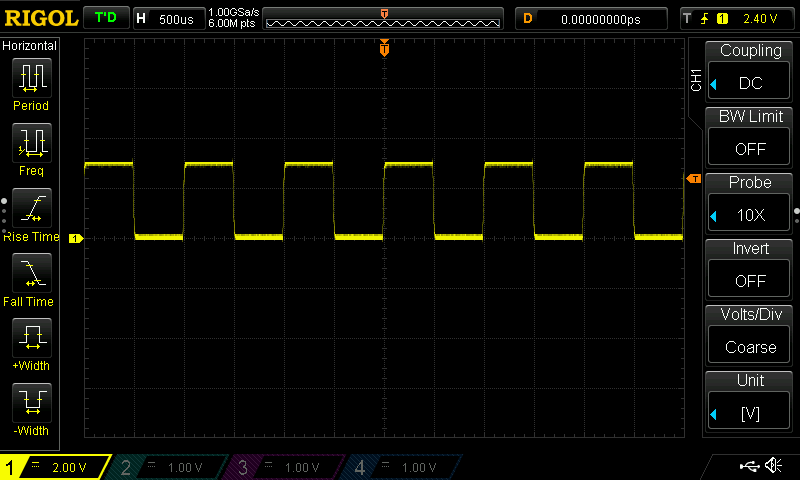This screenshot has height=480, width=800.
Task: Click the RIGOL logo
Action: click(41, 18)
